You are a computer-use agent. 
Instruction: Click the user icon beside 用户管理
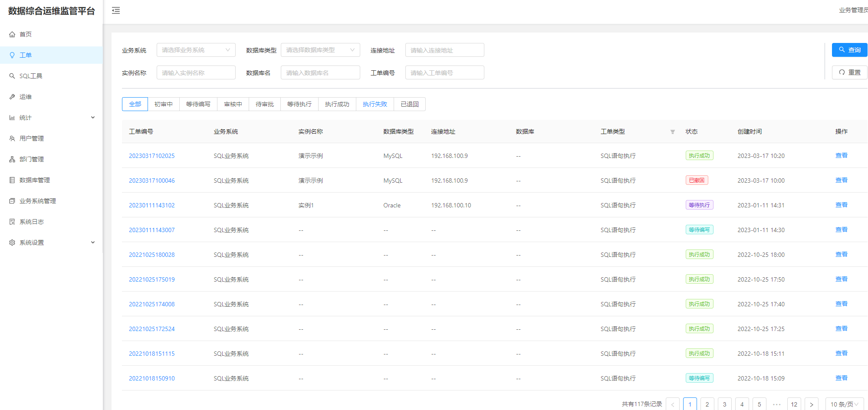[x=12, y=138]
